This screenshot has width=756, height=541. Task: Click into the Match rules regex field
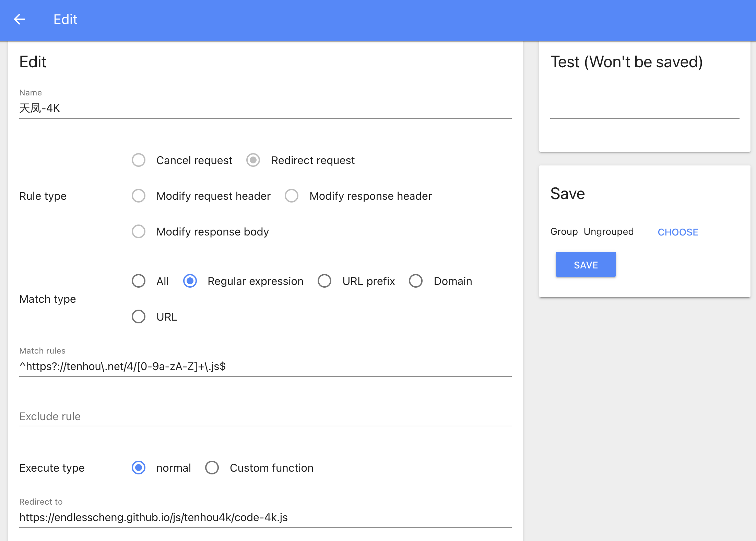[x=265, y=367]
